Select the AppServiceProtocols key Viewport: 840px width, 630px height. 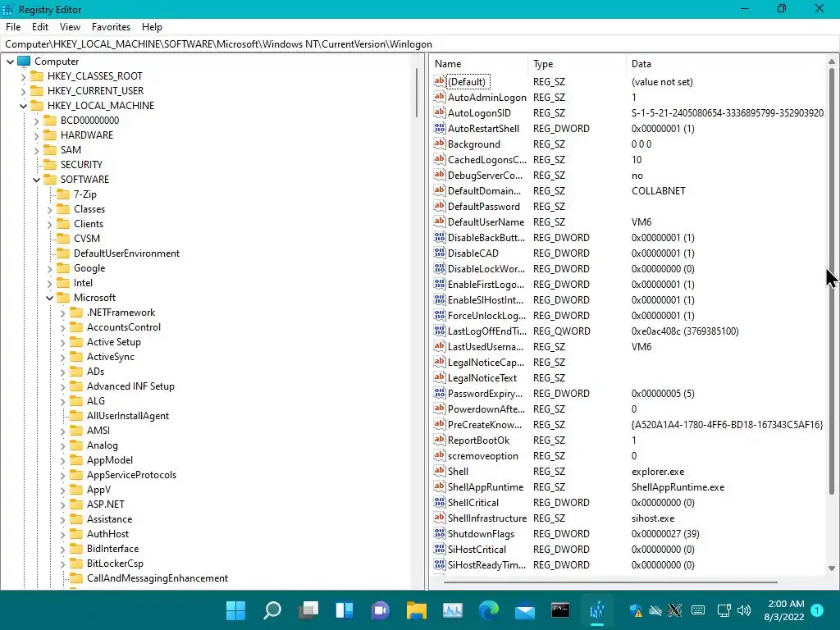(x=131, y=475)
